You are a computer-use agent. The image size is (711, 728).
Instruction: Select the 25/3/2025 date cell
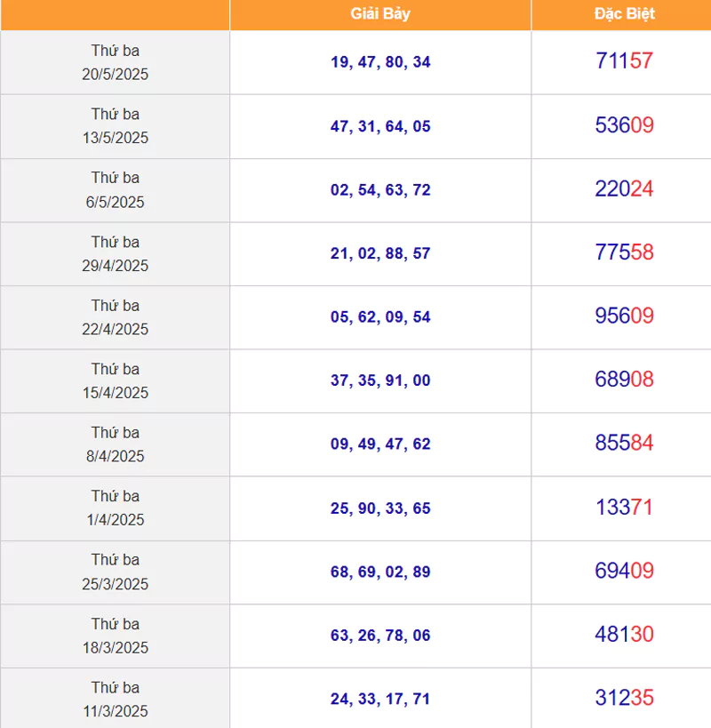116,572
